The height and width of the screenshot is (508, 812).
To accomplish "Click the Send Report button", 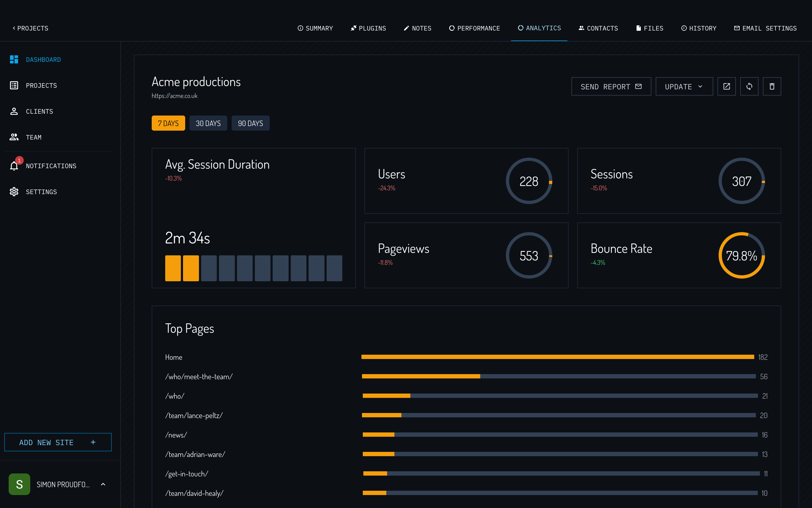I will pos(611,86).
